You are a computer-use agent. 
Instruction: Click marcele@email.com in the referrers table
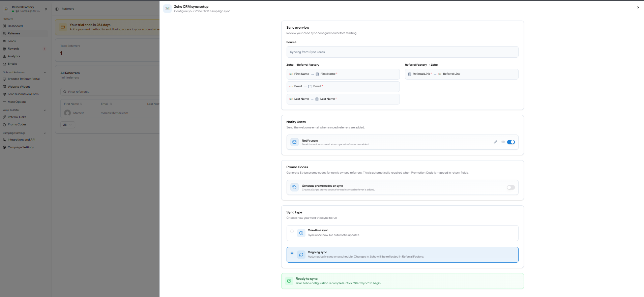[x=114, y=113]
